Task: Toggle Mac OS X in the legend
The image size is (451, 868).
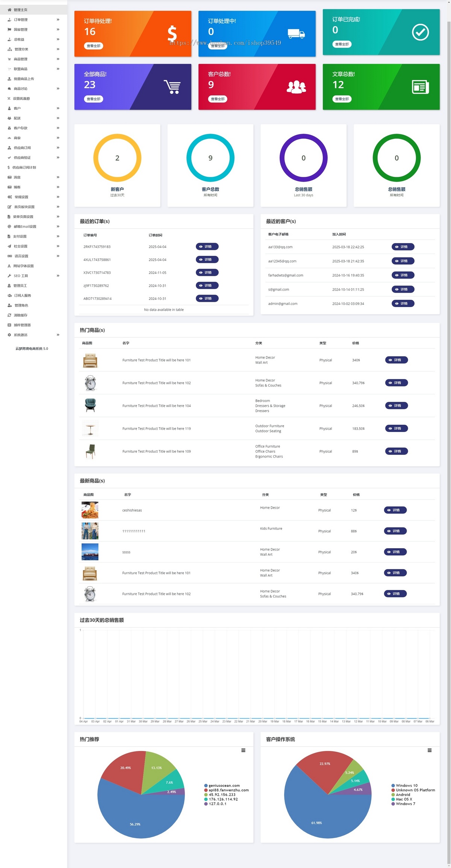Action: [402, 799]
